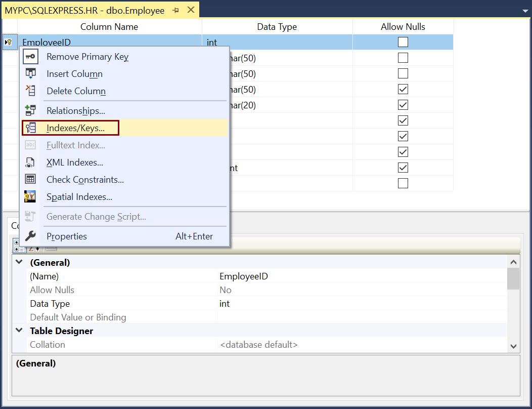The height and width of the screenshot is (409, 532).
Task: Click the Remove Primary Key icon
Action: 30,56
